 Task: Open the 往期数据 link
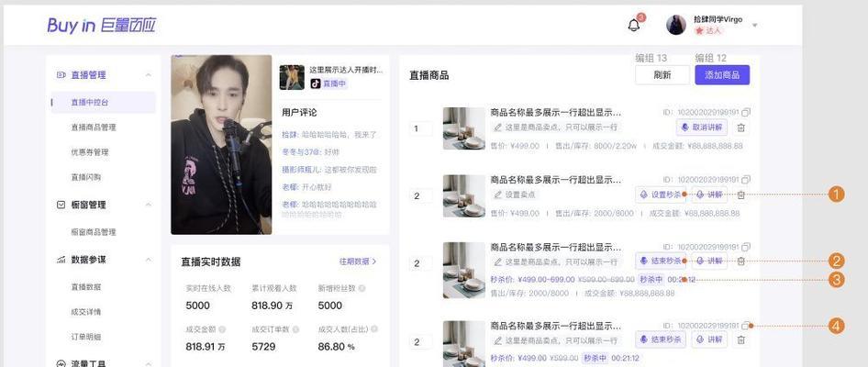tap(358, 261)
